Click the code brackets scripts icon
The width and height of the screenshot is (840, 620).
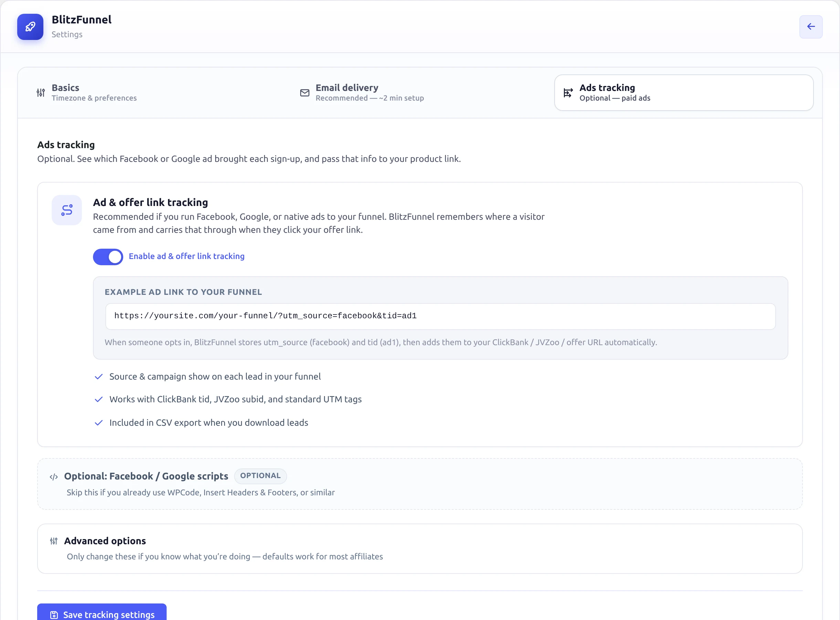54,477
